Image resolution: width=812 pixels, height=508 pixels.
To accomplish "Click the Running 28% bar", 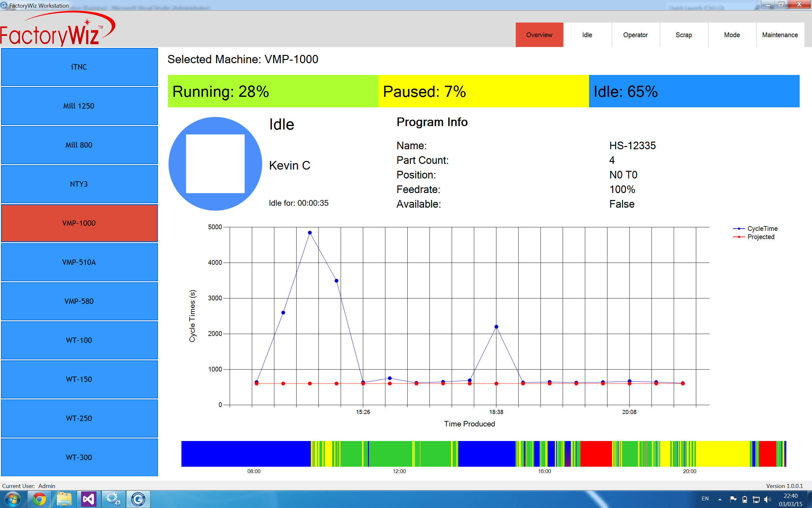I will 273,91.
